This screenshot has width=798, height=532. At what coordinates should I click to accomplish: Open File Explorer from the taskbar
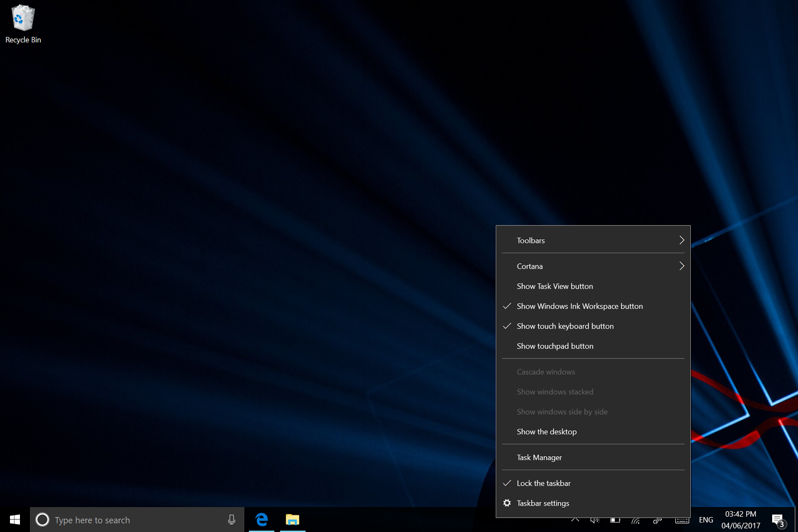[291, 520]
